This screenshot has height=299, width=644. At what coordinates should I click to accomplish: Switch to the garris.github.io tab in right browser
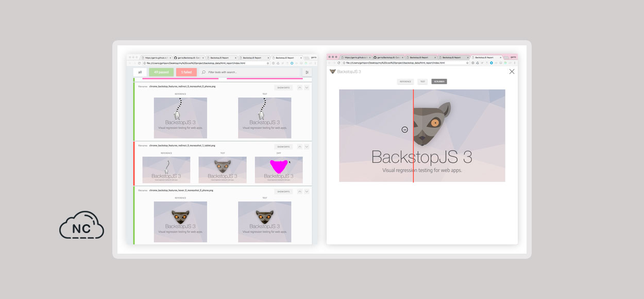[354, 57]
